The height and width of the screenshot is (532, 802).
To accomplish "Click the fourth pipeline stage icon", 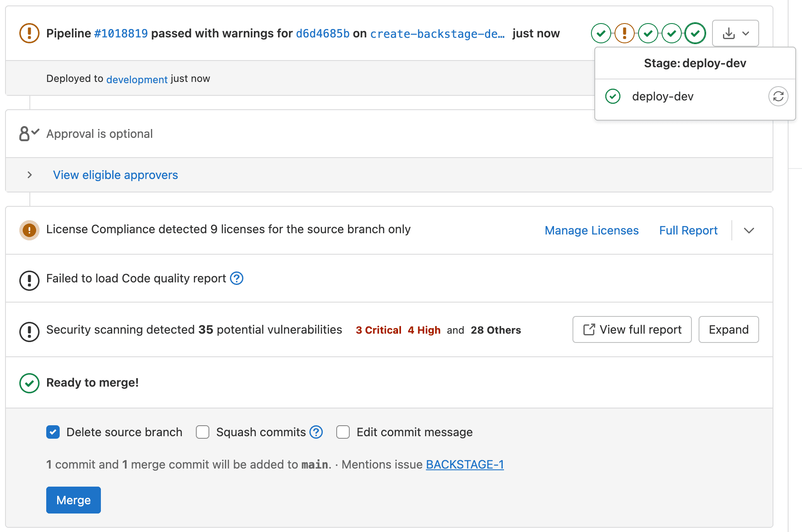I will click(672, 33).
